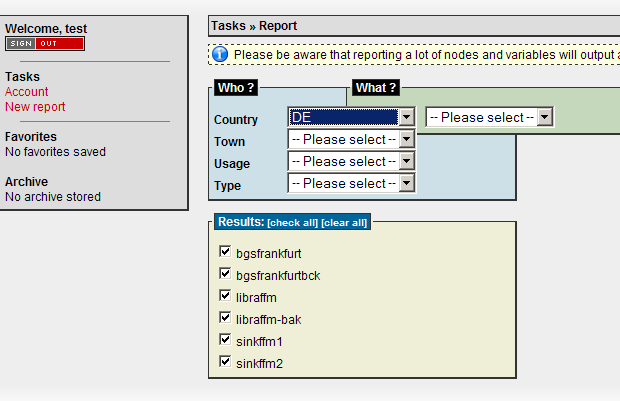This screenshot has height=401, width=620.
Task: Uncheck the bgsfrankfurt checkbox
Action: click(225, 252)
